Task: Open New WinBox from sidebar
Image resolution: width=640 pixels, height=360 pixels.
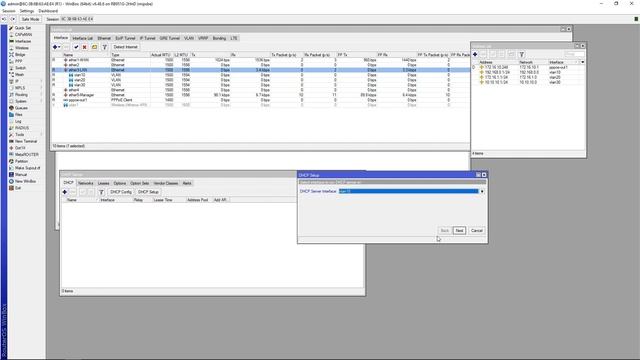Action: coord(25,181)
